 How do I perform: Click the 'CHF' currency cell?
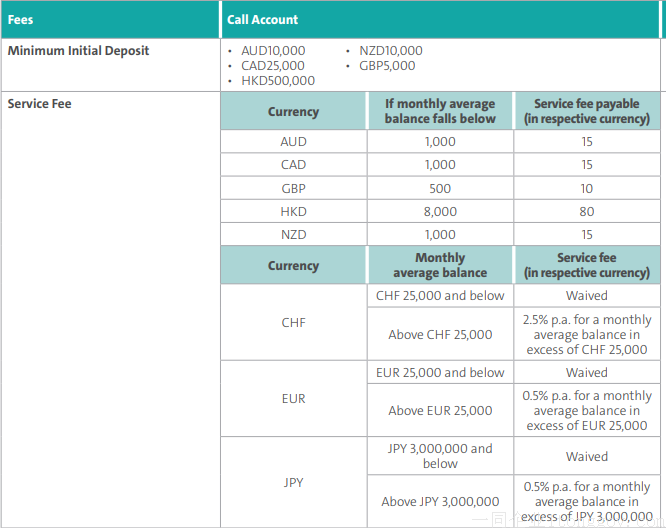[293, 322]
